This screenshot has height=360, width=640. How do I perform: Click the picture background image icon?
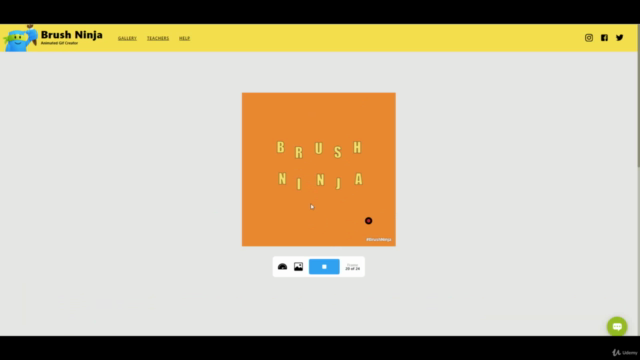tap(298, 267)
